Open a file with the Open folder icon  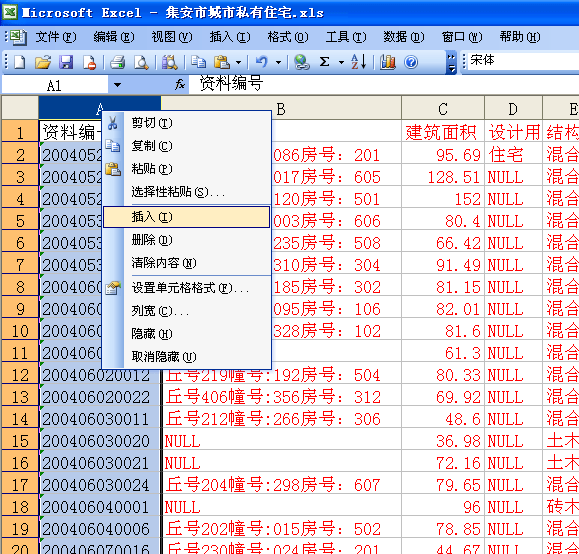click(x=43, y=62)
